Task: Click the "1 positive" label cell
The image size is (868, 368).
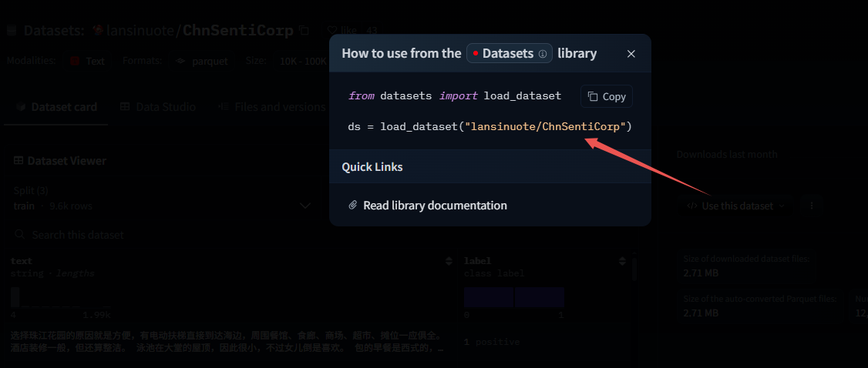Action: pos(492,342)
